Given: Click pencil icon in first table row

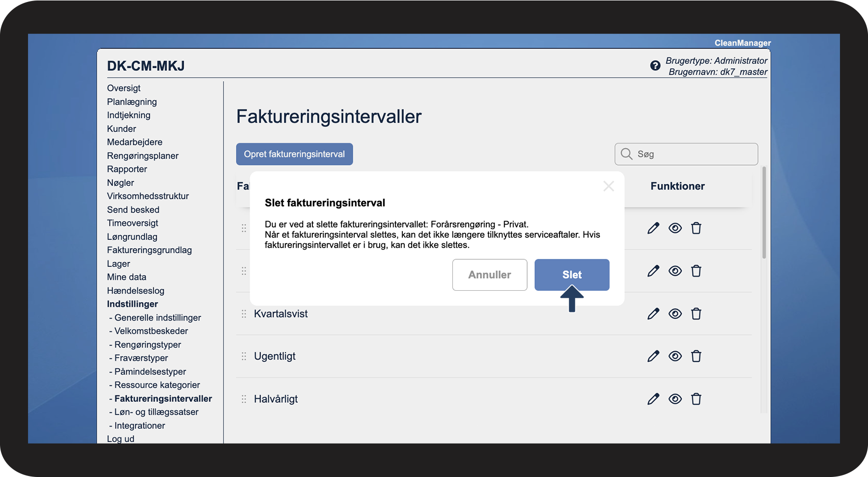Looking at the screenshot, I should pos(653,228).
